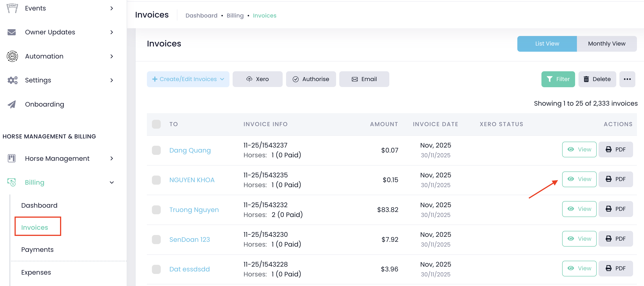
Task: Open the SenDoan 123 customer link
Action: tap(189, 239)
